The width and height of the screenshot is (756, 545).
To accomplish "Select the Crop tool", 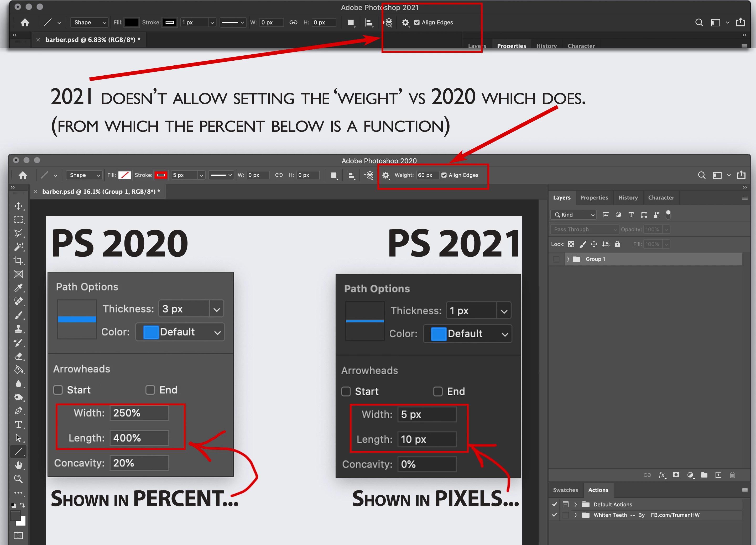I will pos(19,260).
